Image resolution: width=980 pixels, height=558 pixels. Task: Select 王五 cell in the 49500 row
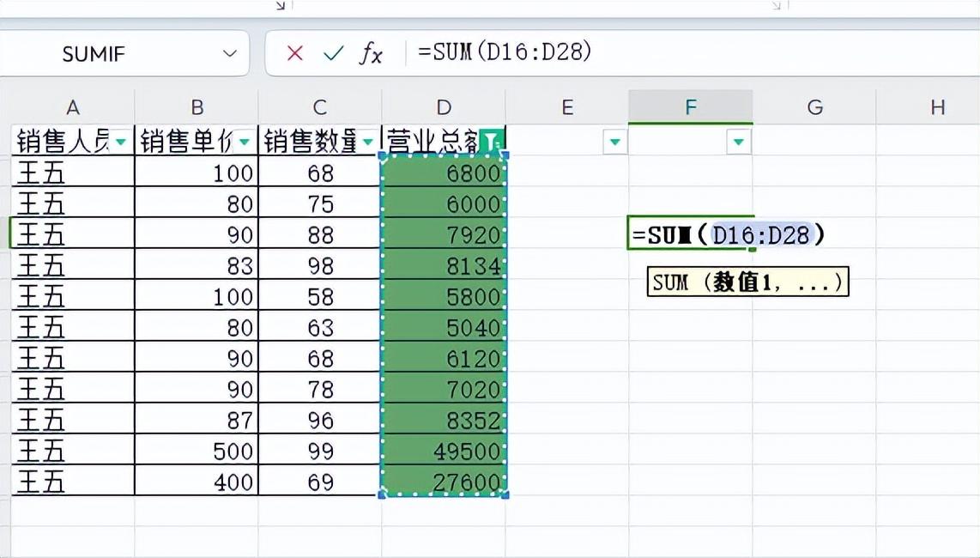click(72, 451)
